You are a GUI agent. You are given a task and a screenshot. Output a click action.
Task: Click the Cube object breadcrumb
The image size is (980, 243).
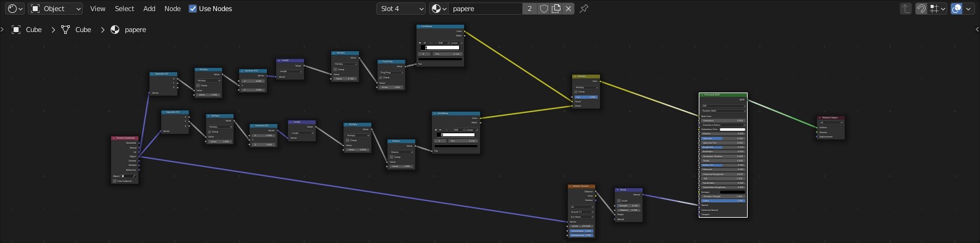27,30
